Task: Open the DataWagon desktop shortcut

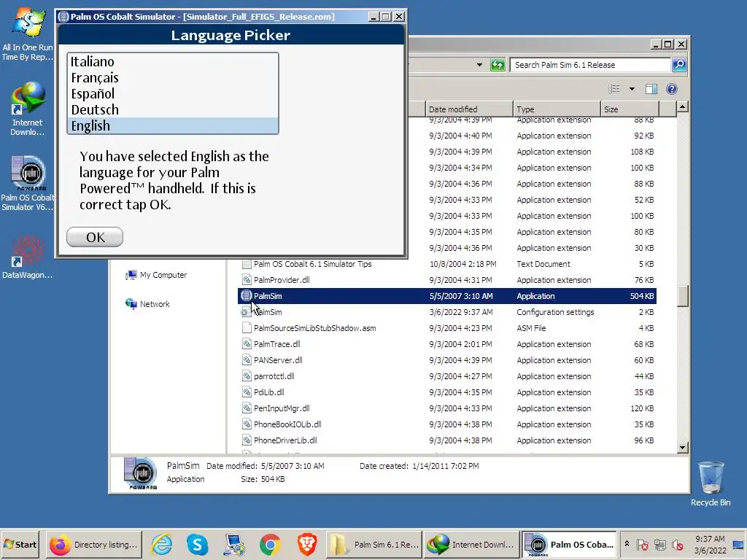Action: pyautogui.click(x=27, y=257)
